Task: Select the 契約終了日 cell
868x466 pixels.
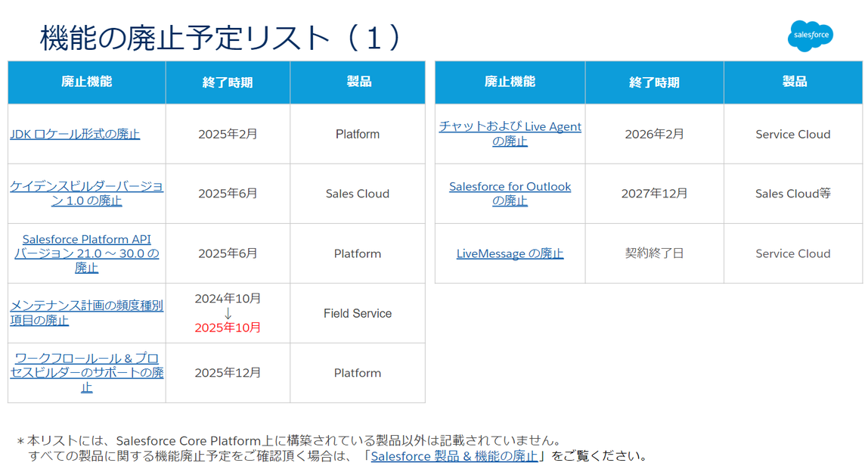Action: point(654,253)
